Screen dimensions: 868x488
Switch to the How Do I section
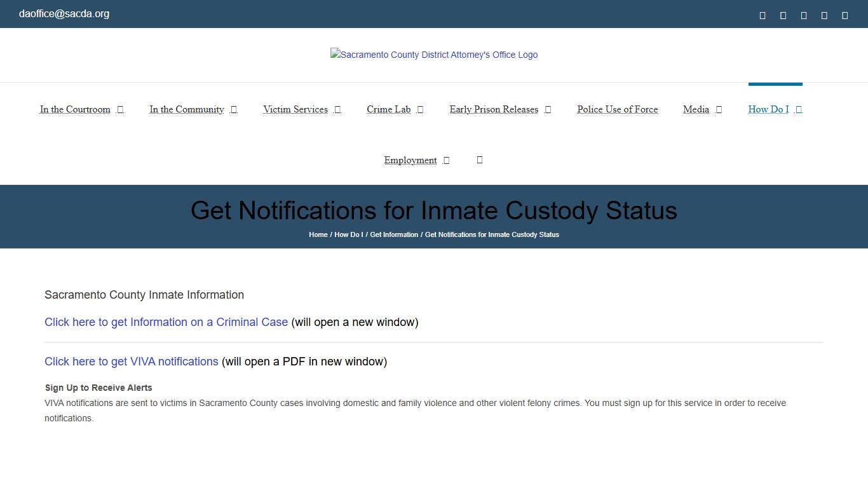[x=770, y=109]
